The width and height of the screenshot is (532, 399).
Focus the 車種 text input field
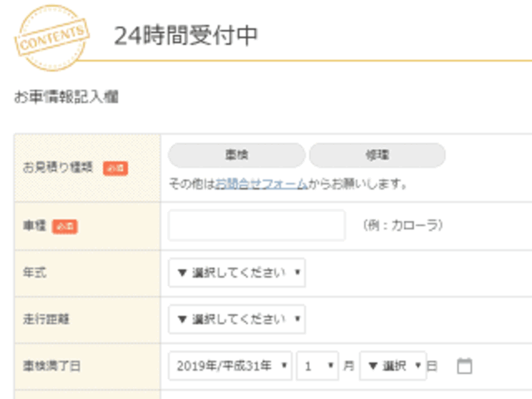(256, 225)
